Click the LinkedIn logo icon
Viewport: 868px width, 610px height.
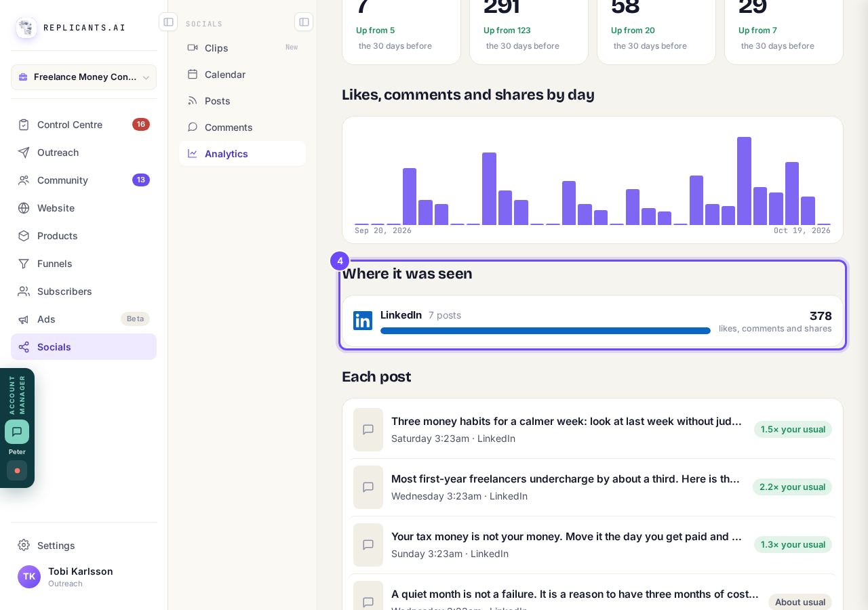363,321
